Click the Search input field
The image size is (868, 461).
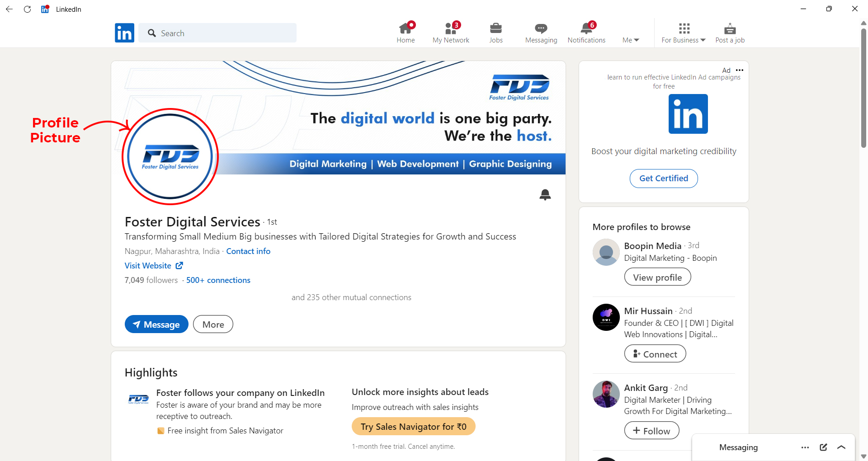[217, 33]
